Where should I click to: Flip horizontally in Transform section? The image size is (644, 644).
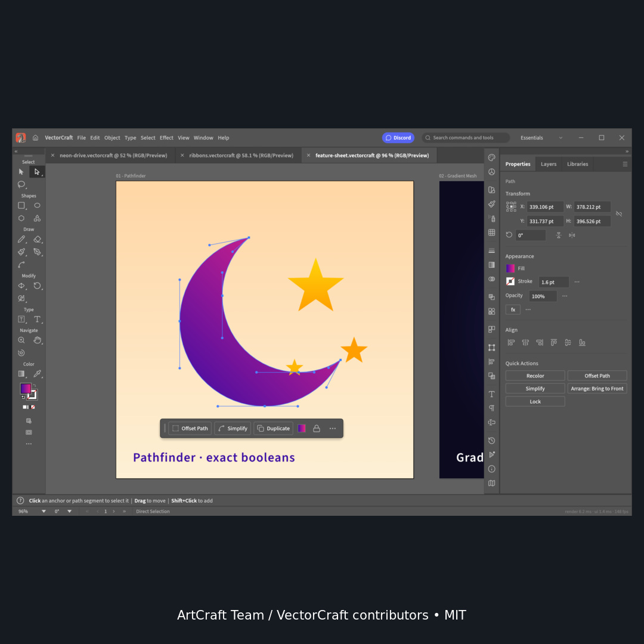(x=572, y=236)
